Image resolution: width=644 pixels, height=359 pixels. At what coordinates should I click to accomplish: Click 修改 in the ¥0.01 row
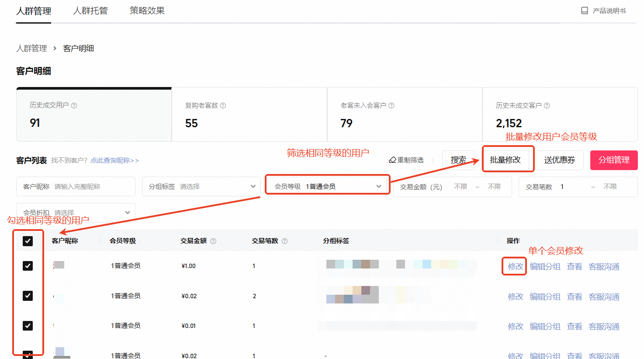[x=516, y=326]
